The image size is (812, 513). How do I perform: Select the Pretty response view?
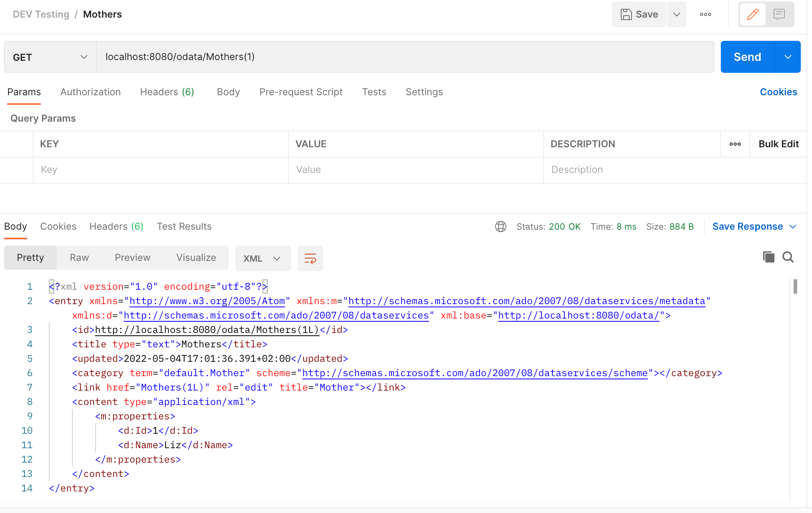pyautogui.click(x=30, y=258)
